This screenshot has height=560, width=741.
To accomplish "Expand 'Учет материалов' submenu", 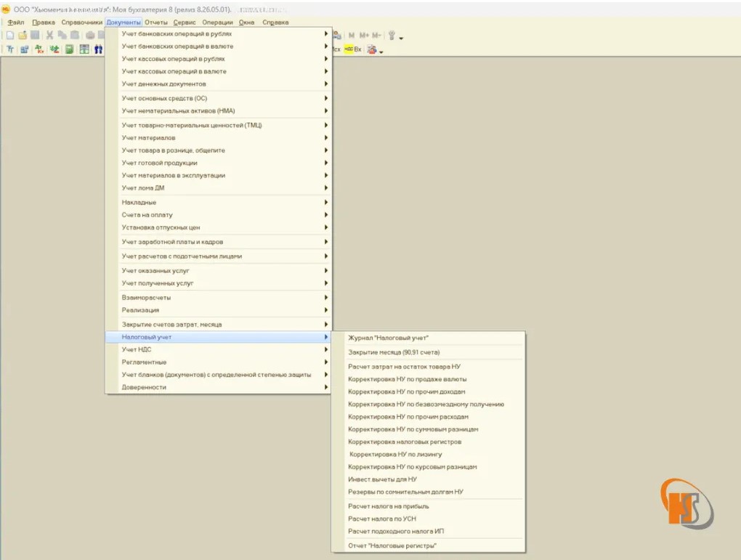I will [219, 137].
